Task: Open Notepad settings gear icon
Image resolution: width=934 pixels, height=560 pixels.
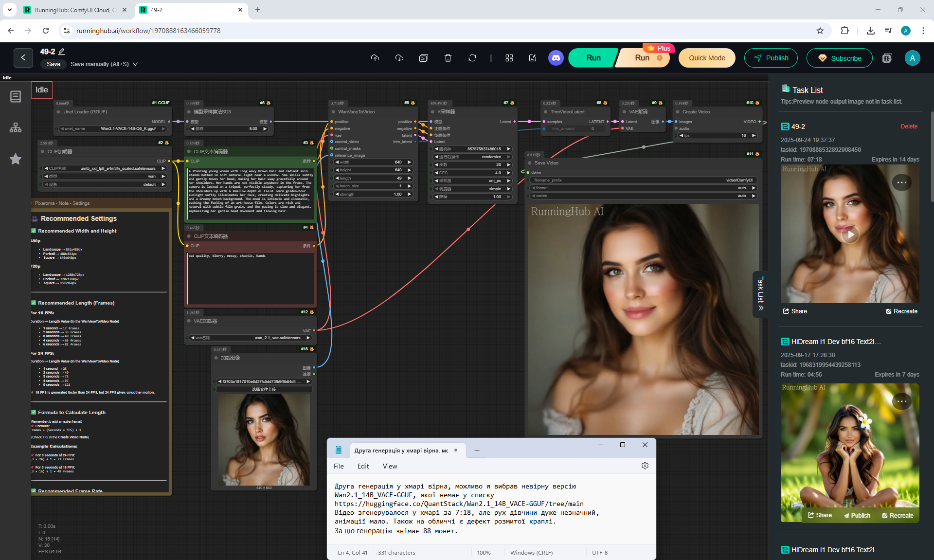Action: [645, 466]
